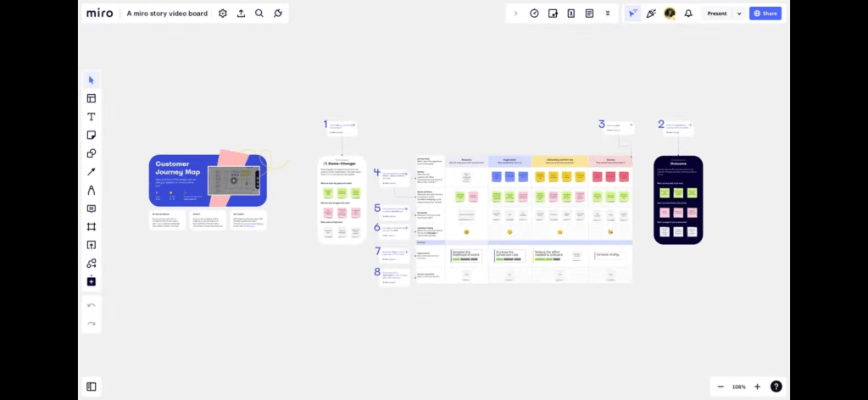The height and width of the screenshot is (400, 868).
Task: Zoom in with plus button
Action: pos(757,386)
